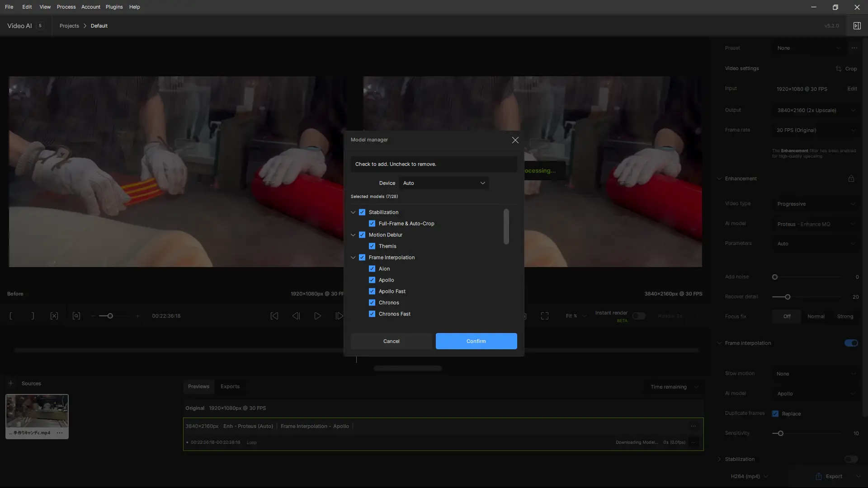Click the play button in playback controls
Screen dimensions: 868x488
tap(318, 316)
